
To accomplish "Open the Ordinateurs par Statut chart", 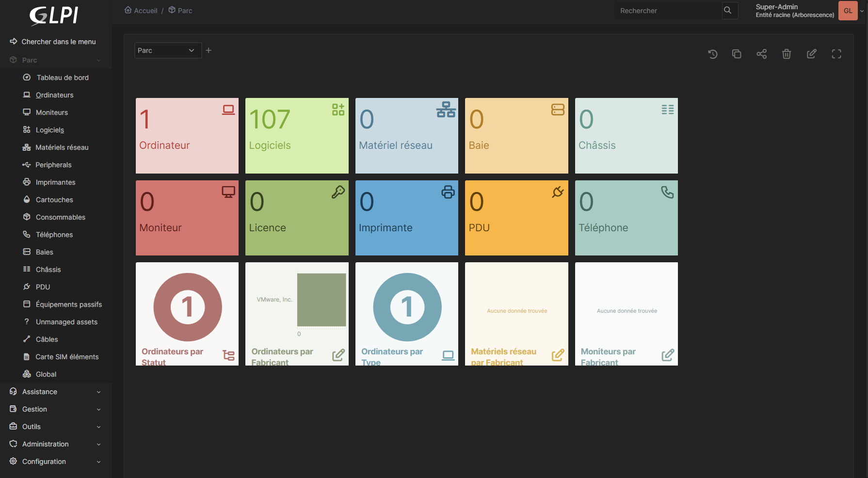I will 187,314.
